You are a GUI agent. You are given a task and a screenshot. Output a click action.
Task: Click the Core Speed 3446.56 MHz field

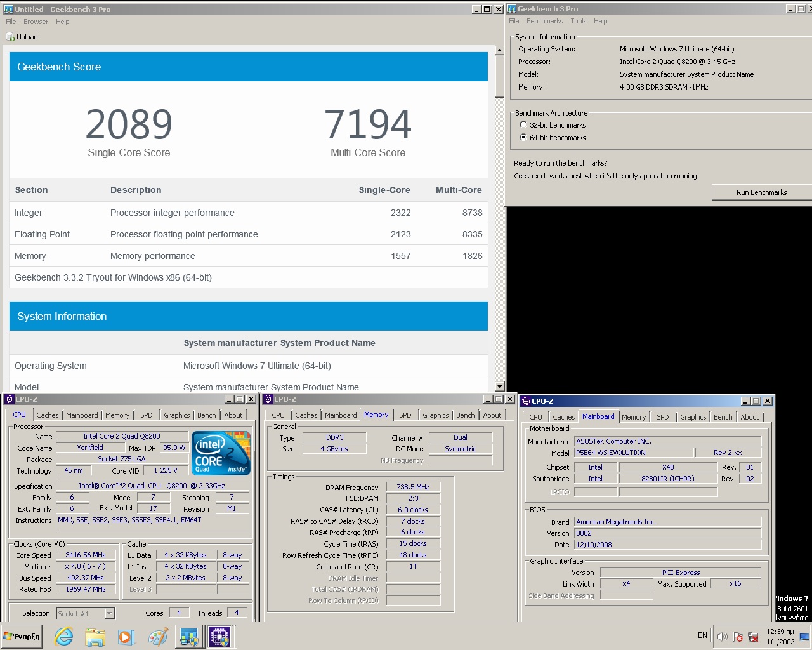point(86,555)
